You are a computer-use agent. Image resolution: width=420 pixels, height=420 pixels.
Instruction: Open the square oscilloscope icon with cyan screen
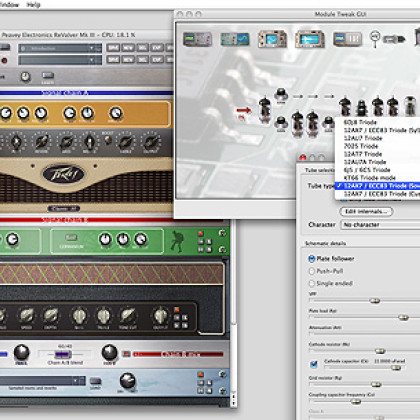[x=272, y=39]
